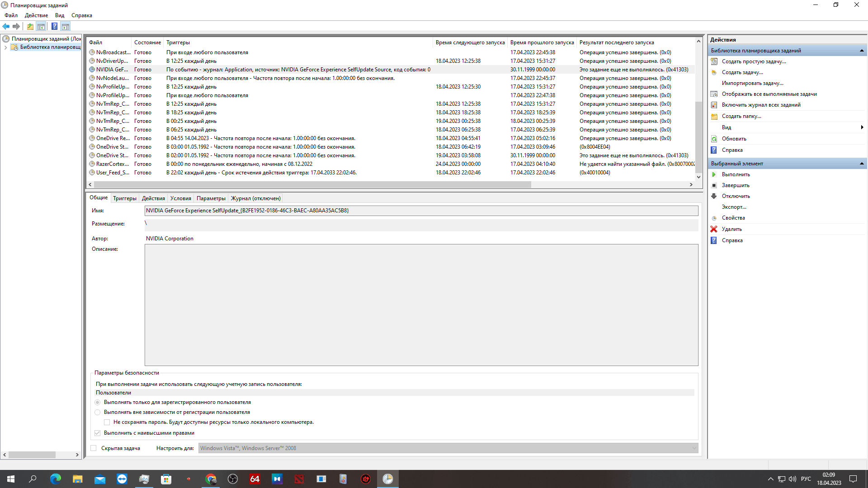Switch to the Условия tab
The height and width of the screenshot is (488, 868).
181,198
